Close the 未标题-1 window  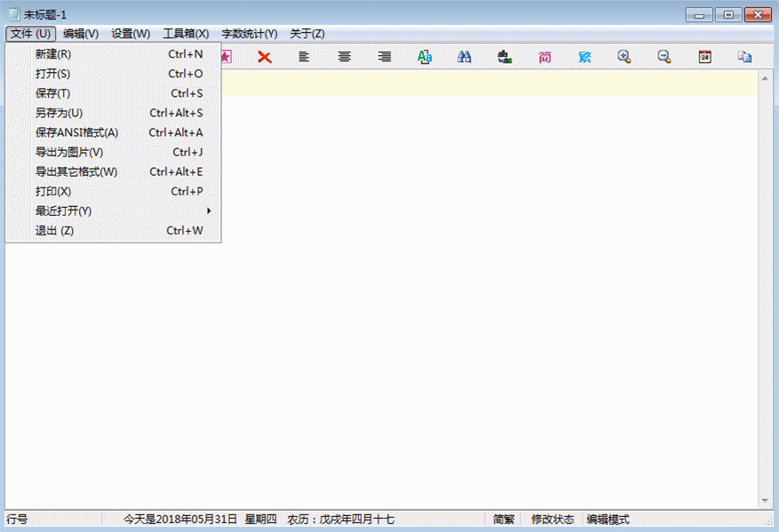pyautogui.click(x=759, y=15)
